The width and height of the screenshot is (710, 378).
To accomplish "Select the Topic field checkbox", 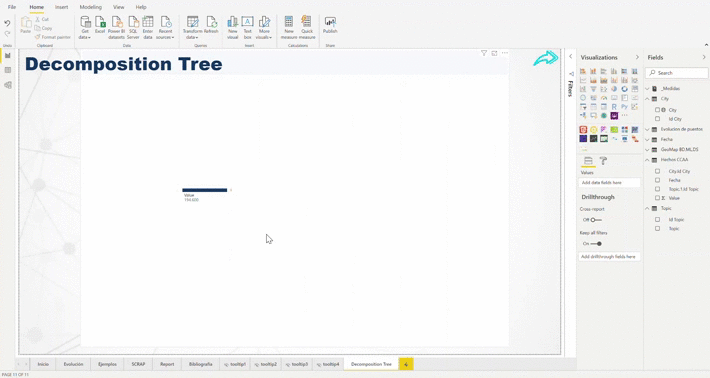I will click(x=657, y=229).
